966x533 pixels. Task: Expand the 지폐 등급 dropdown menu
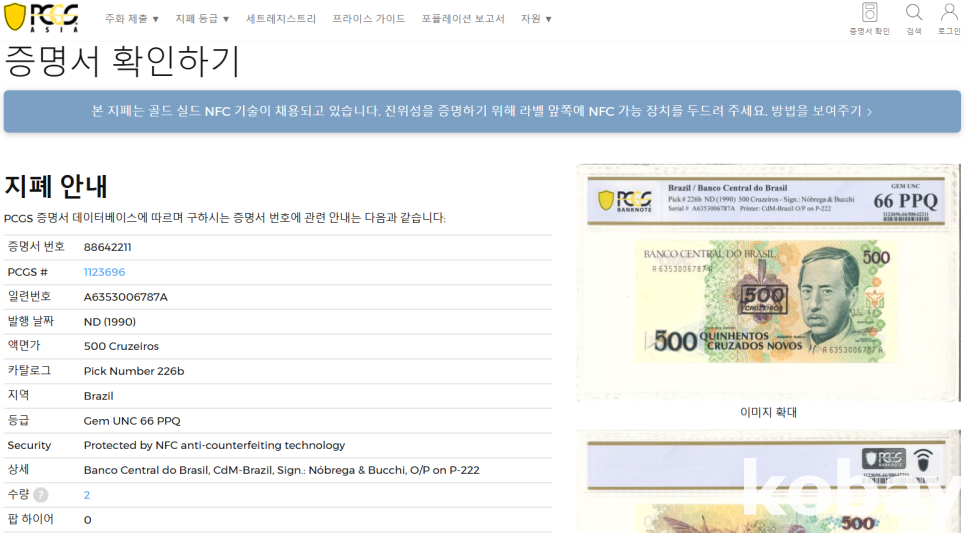tap(202, 19)
